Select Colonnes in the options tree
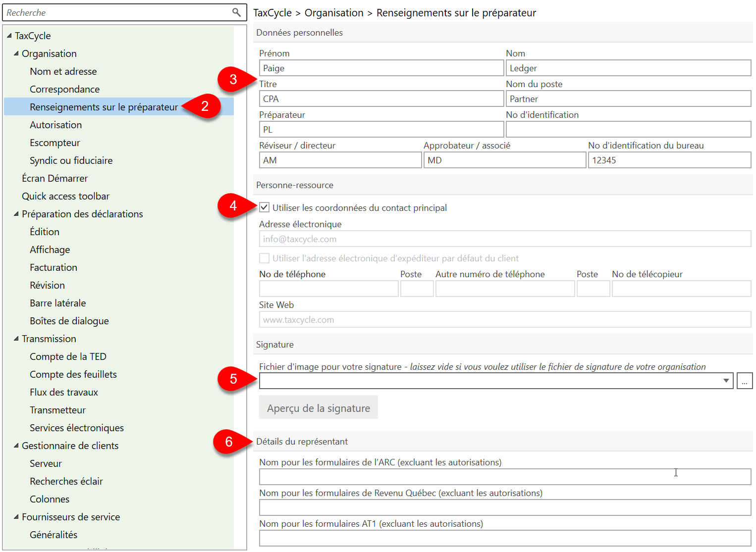The image size is (756, 552). click(50, 499)
